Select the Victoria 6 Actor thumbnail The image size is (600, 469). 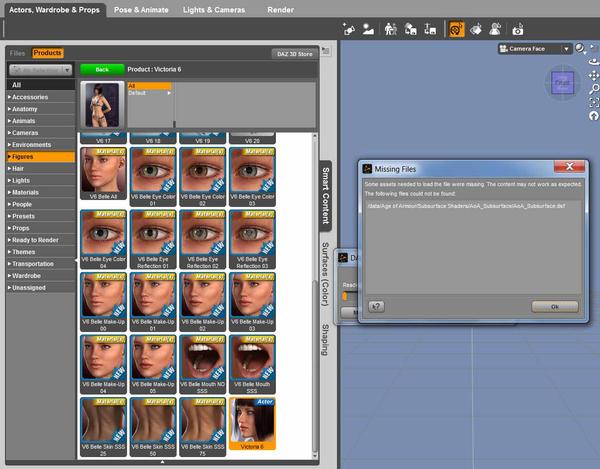[x=252, y=424]
